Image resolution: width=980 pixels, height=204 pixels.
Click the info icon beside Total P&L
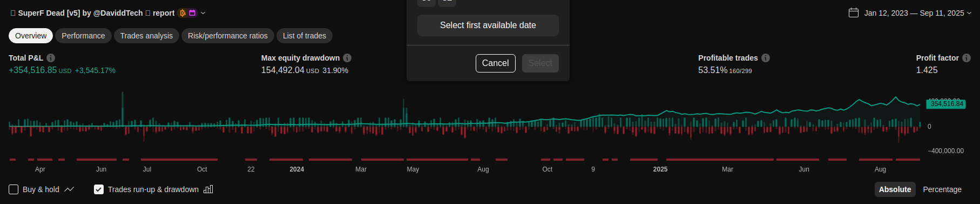click(x=51, y=58)
